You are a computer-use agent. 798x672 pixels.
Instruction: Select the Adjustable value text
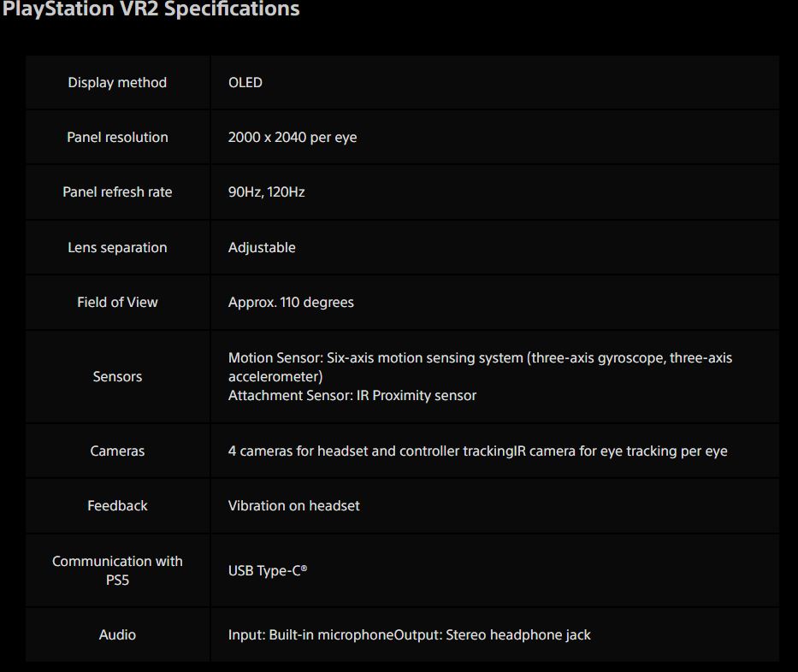pos(262,247)
